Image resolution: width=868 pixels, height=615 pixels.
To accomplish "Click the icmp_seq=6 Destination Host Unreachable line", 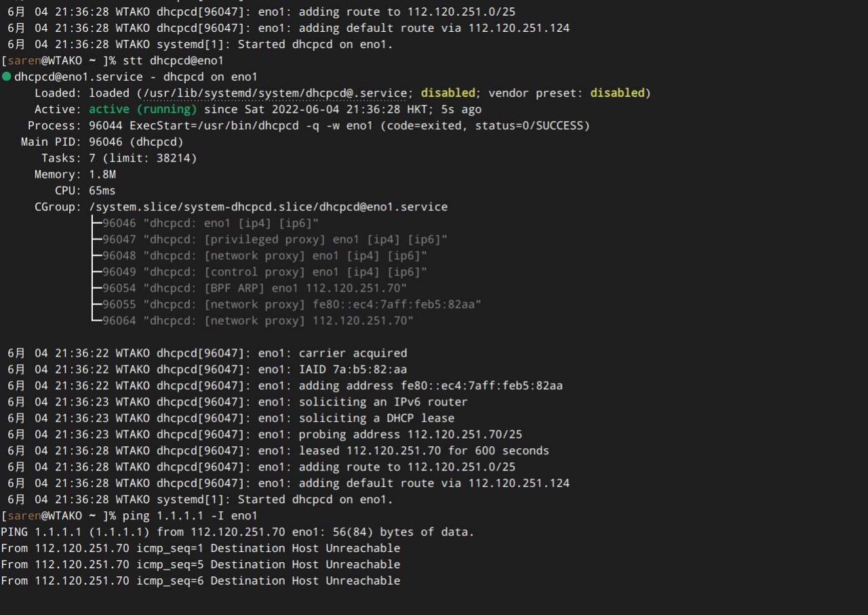I will 201,581.
